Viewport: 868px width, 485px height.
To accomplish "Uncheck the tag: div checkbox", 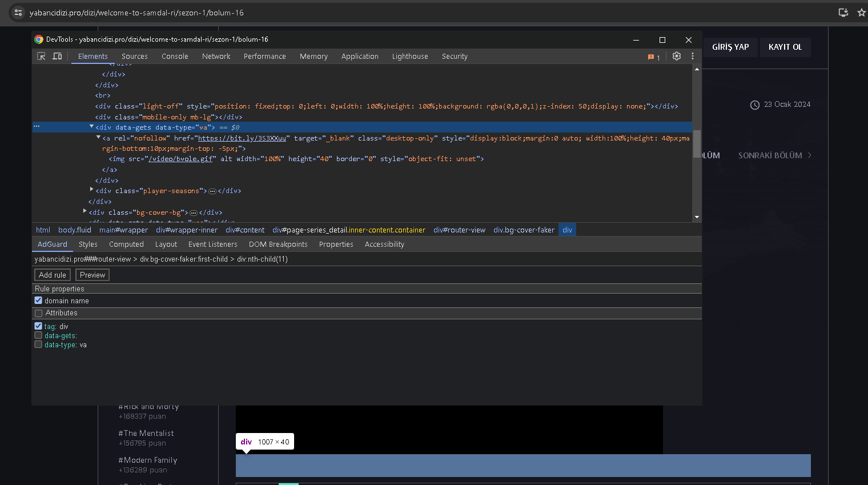I will (38, 326).
